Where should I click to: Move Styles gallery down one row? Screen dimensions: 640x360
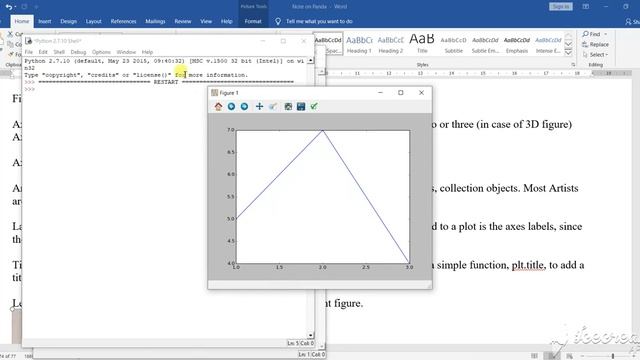568,44
